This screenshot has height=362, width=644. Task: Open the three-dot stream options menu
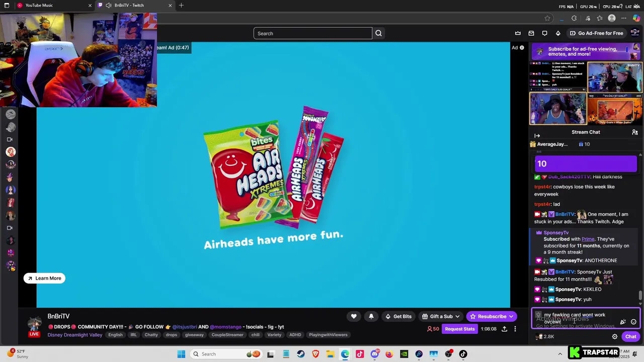(x=515, y=329)
